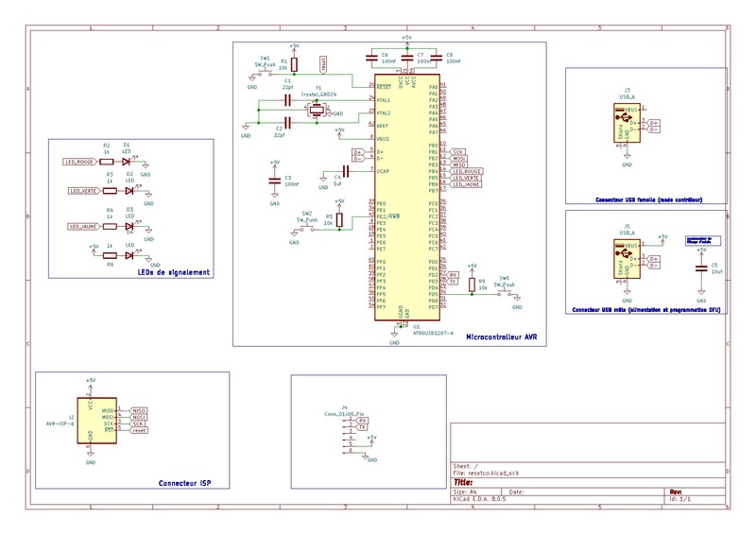Click the 'Microcontrolleur AVR' section title
The height and width of the screenshot is (535, 756).
coord(501,336)
